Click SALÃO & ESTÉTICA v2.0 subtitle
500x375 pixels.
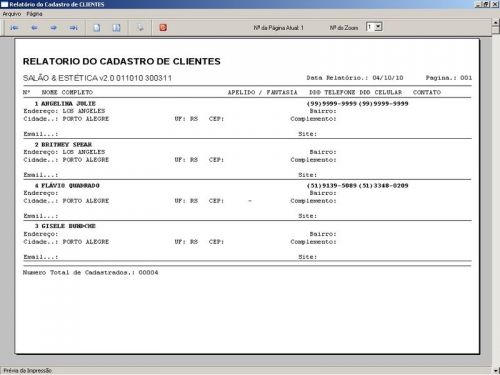click(x=97, y=78)
